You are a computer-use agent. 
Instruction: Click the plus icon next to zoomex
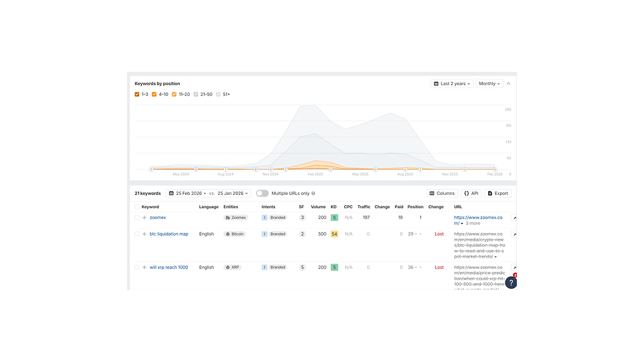click(x=145, y=218)
